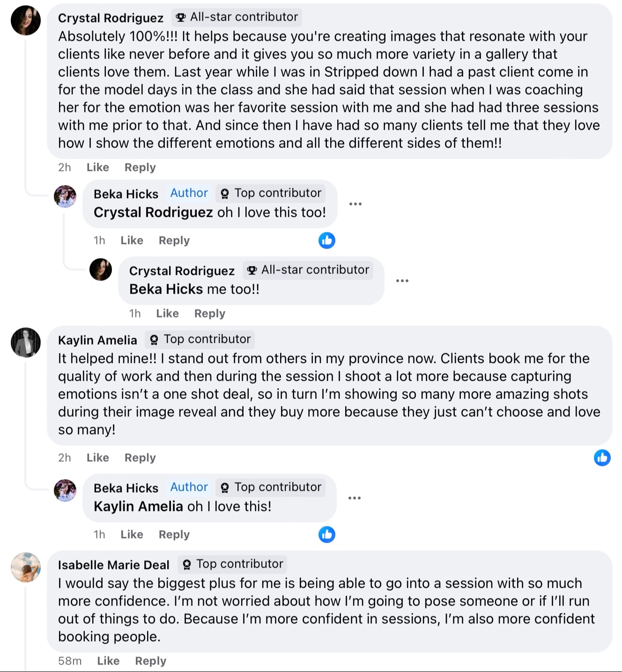Click Kaylin Amelia's Top contributor badge

coord(200,340)
